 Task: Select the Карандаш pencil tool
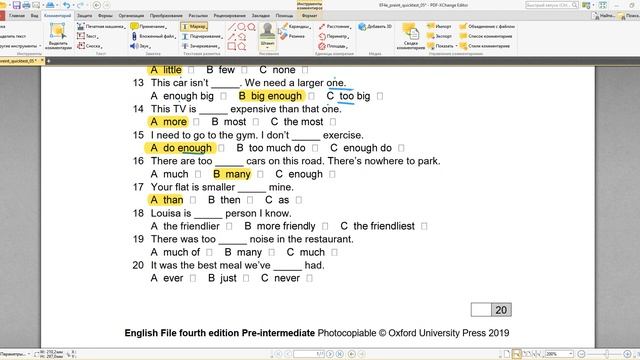(x=296, y=27)
